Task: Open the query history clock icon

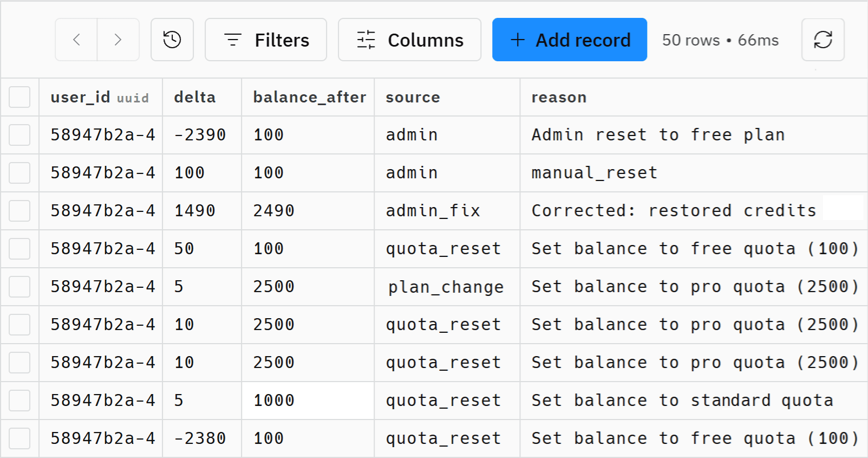Action: tap(172, 40)
